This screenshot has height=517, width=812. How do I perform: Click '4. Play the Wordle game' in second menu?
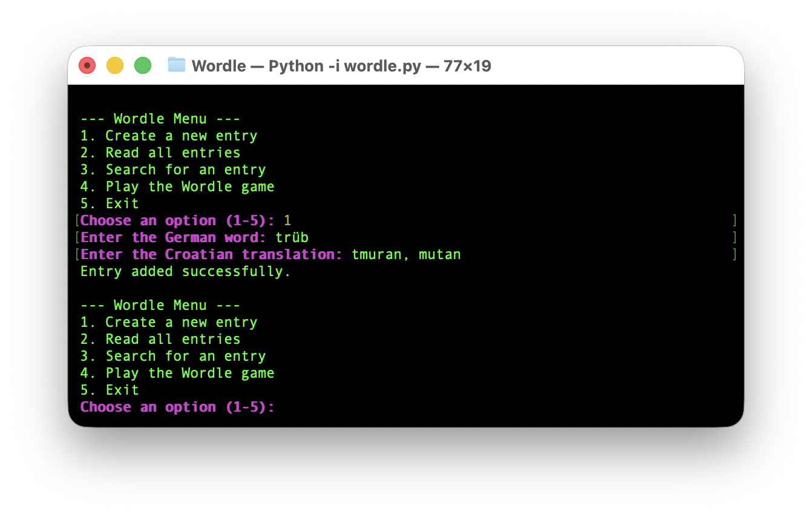pos(177,373)
